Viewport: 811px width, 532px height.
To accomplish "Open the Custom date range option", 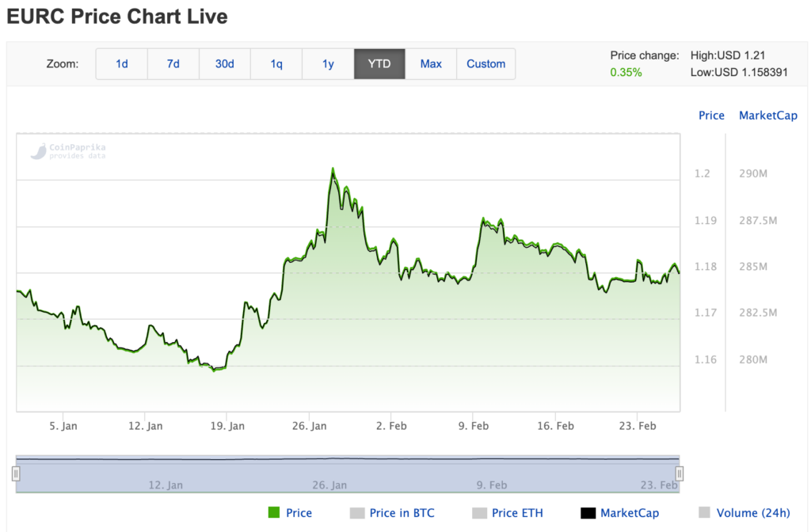I will tap(485, 64).
